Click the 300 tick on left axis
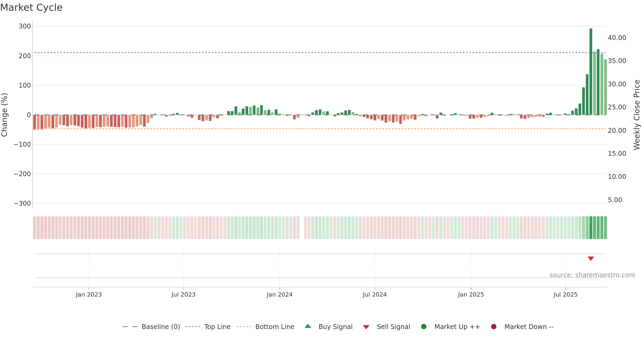 [25, 26]
